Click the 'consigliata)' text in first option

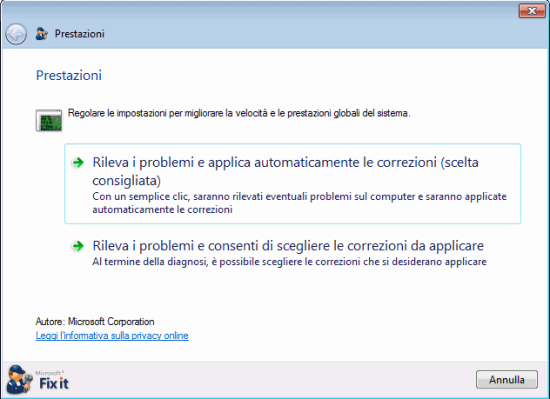pyautogui.click(x=127, y=181)
